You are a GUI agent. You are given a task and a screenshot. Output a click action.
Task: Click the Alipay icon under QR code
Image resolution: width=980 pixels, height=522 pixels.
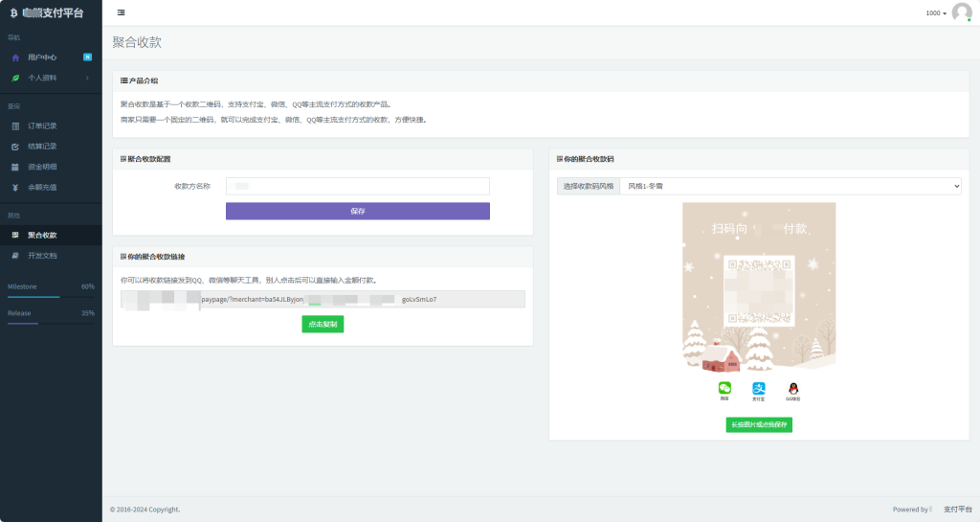pyautogui.click(x=758, y=388)
